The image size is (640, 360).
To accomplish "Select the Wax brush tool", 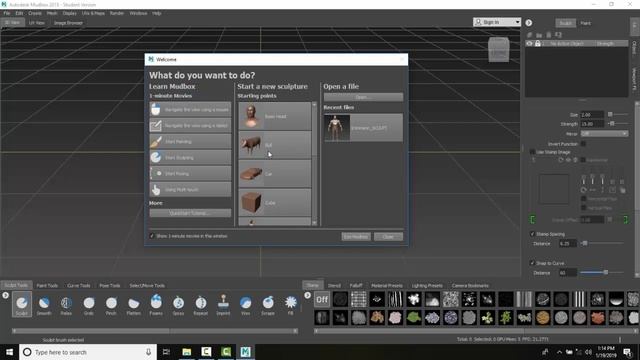I will coord(245,304).
